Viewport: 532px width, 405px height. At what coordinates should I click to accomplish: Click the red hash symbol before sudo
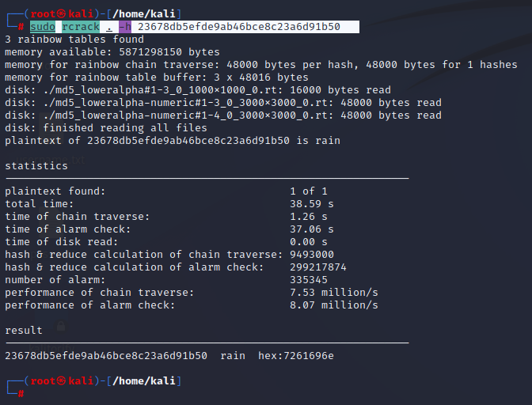tap(21, 27)
